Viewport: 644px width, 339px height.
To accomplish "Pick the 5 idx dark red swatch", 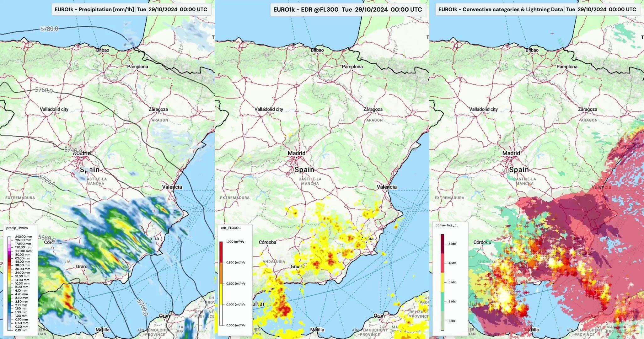I will [x=442, y=244].
